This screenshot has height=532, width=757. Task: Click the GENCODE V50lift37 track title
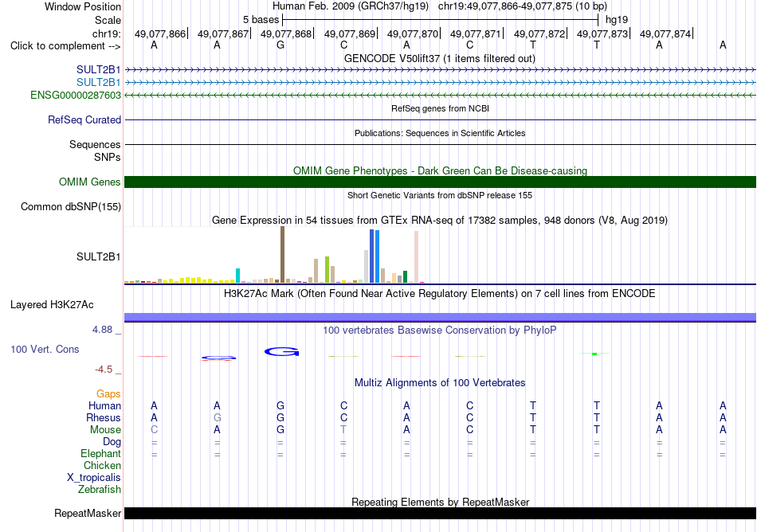pyautogui.click(x=439, y=58)
